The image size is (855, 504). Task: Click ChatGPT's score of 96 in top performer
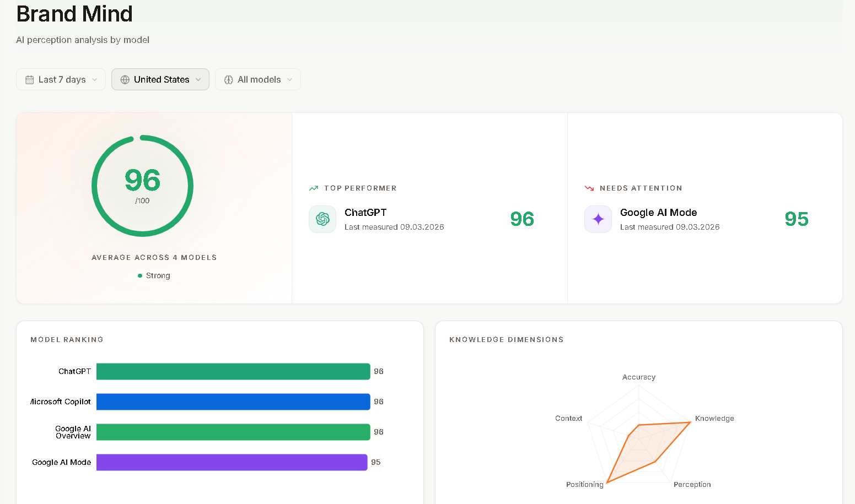(x=522, y=219)
